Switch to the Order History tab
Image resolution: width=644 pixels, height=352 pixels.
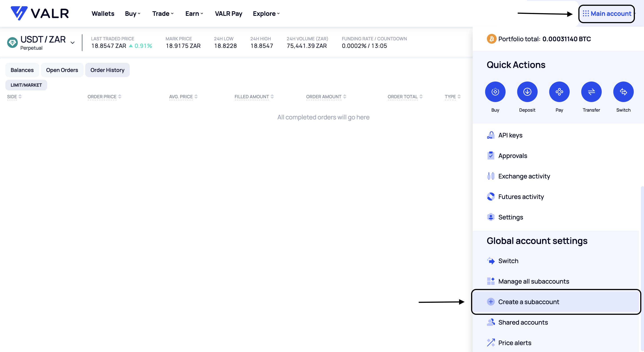(107, 70)
